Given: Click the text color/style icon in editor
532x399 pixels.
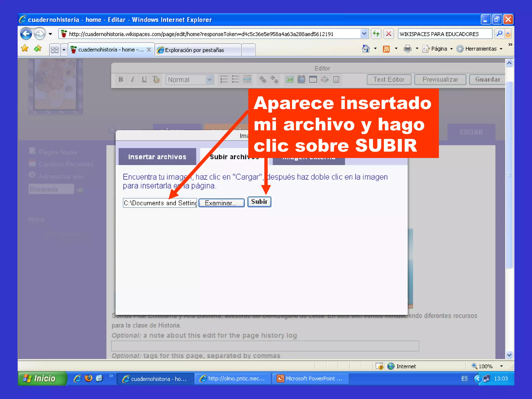Looking at the screenshot, I should tap(156, 79).
